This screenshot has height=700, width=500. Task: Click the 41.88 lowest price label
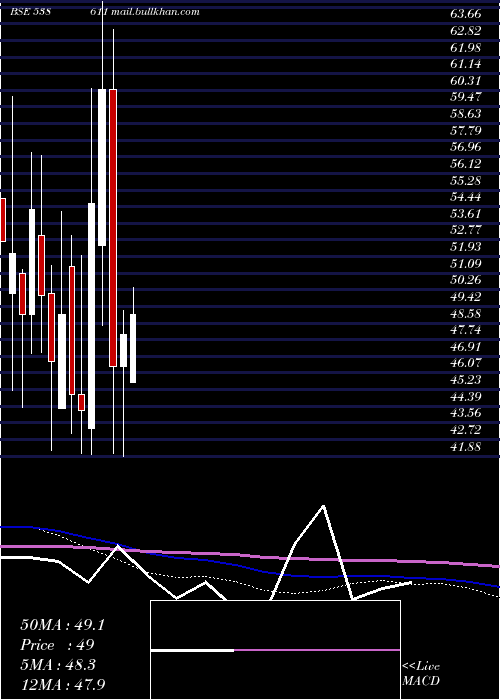pos(466,446)
